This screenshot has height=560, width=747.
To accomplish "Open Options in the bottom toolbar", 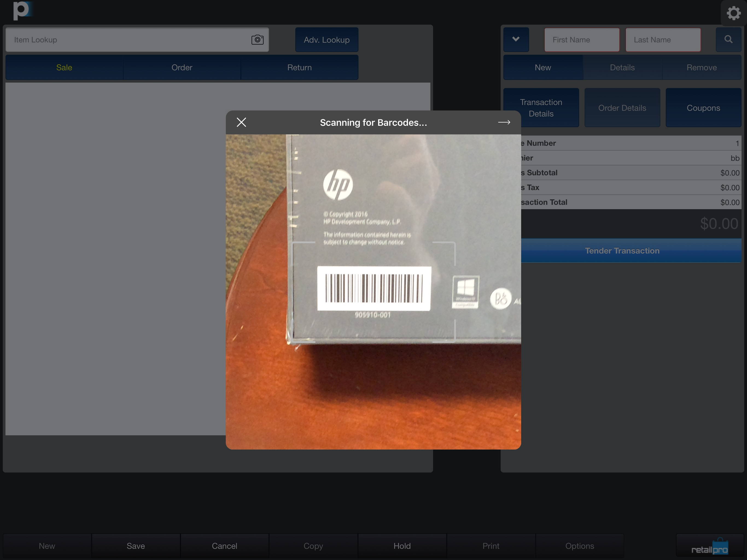I will pyautogui.click(x=579, y=546).
